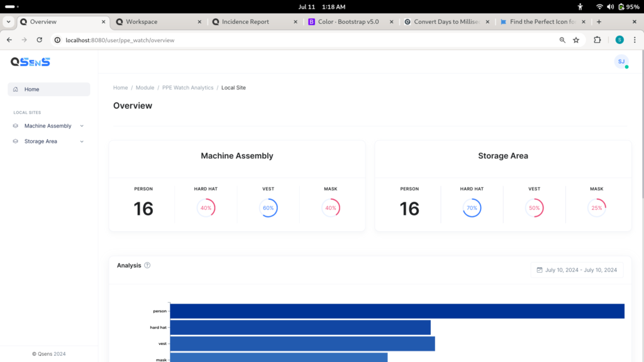Select Home in the sidebar
Viewport: 644px width, 362px height.
click(49, 89)
